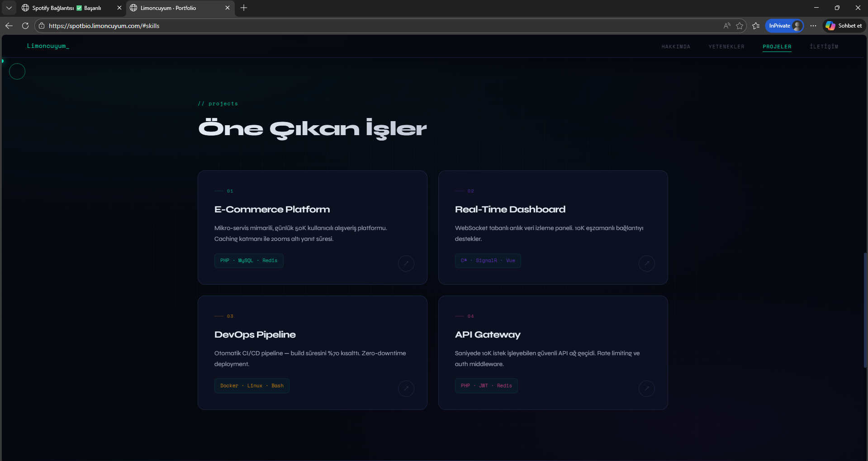Click API Gateway card arrow icon
868x461 pixels.
pos(646,389)
